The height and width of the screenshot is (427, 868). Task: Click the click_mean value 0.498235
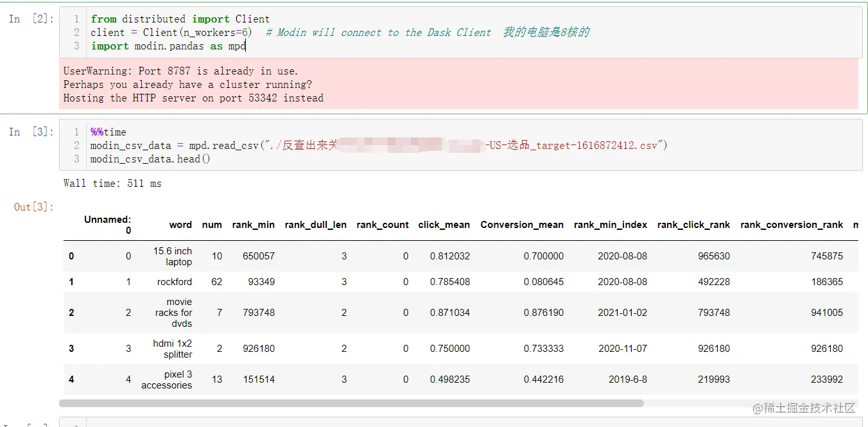tap(450, 379)
